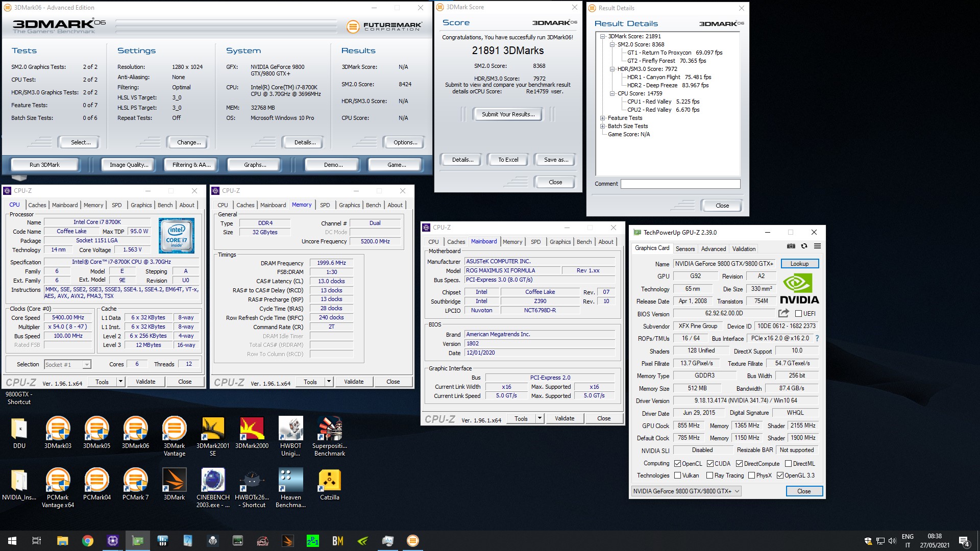Click the Bus Interface question mark in GPU-Z
This screenshot has height=551, width=980.
point(817,338)
